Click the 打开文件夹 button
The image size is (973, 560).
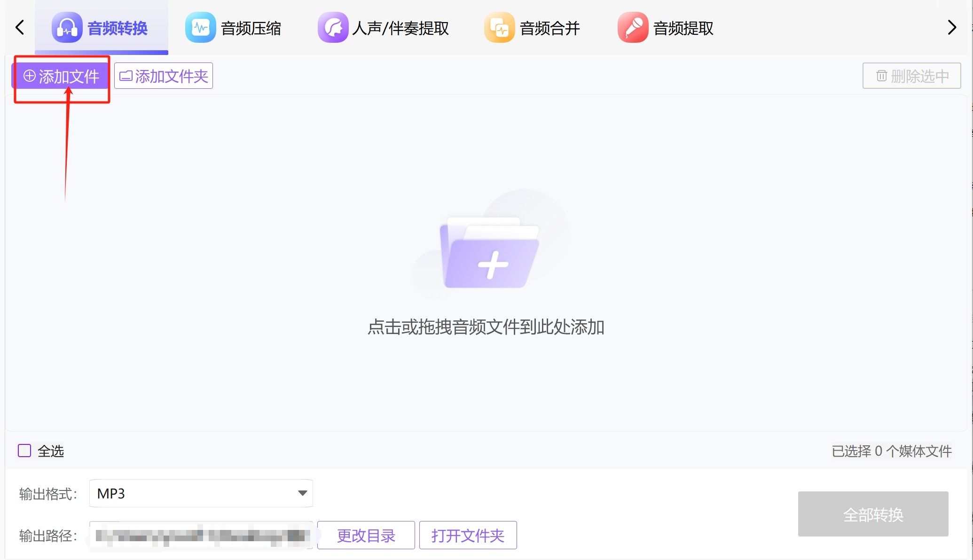click(x=468, y=535)
